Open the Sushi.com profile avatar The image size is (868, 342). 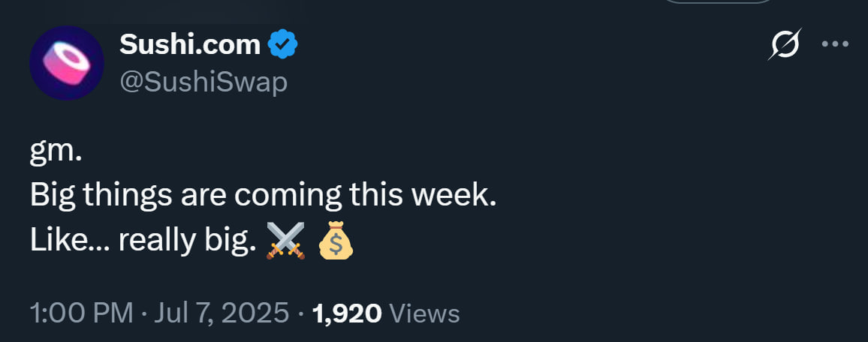click(66, 63)
